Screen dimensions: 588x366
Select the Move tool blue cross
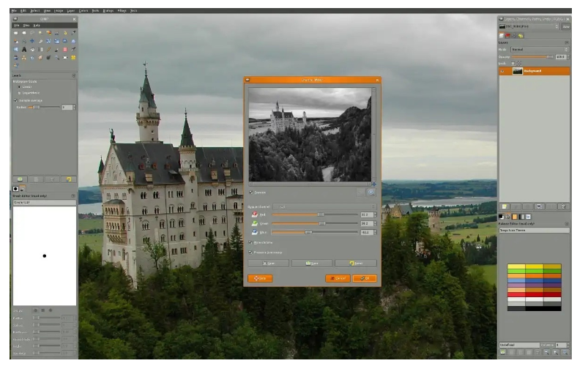32,41
